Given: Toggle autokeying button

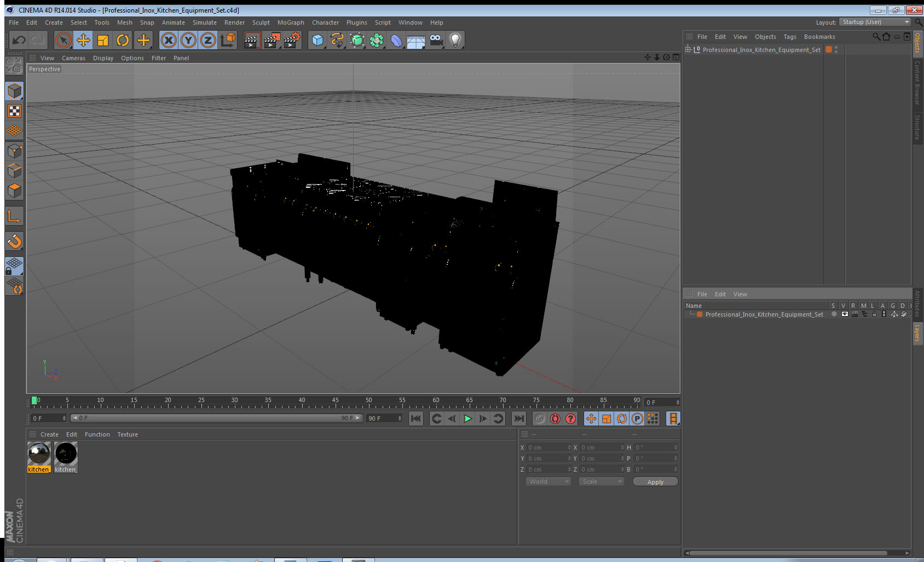Looking at the screenshot, I should click(555, 418).
